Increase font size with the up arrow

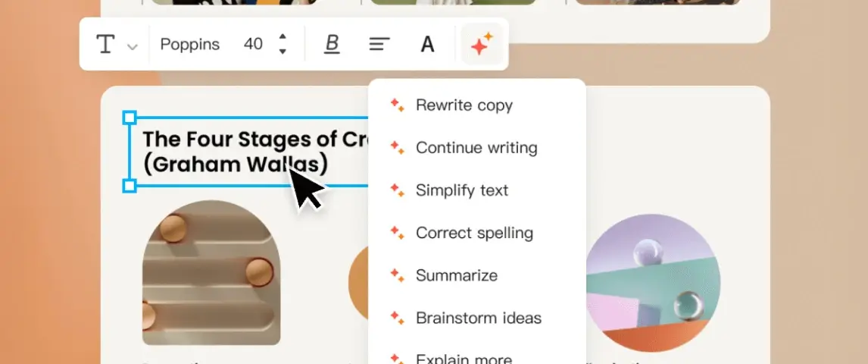[283, 36]
